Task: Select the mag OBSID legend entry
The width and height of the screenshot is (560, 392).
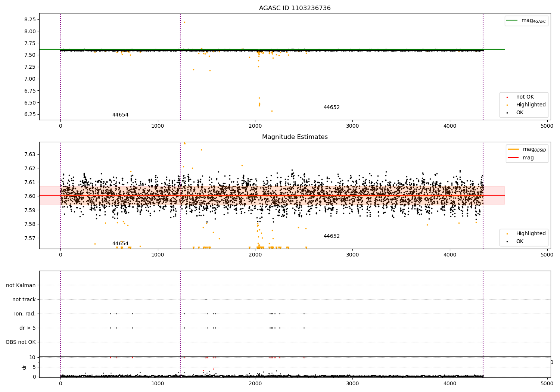Action: coord(527,150)
